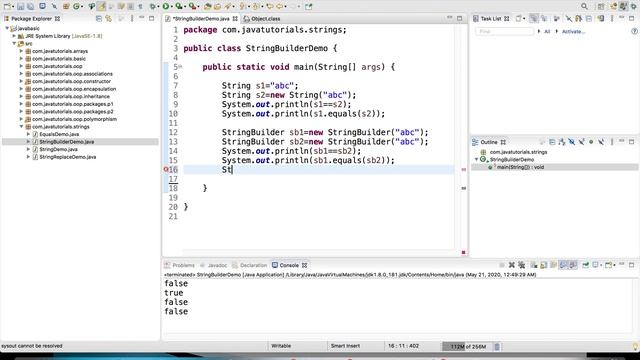The width and height of the screenshot is (640, 360).
Task: Click the Pin Console icon
Action: pyautogui.click(x=585, y=265)
